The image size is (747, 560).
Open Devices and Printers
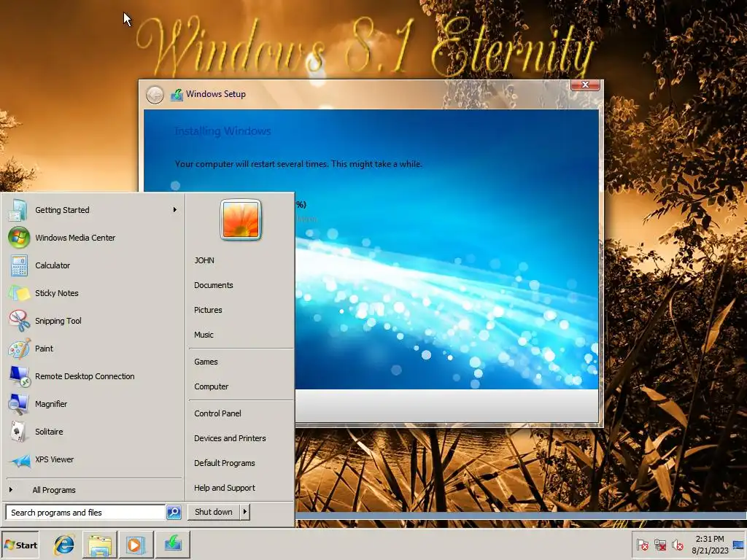(230, 438)
